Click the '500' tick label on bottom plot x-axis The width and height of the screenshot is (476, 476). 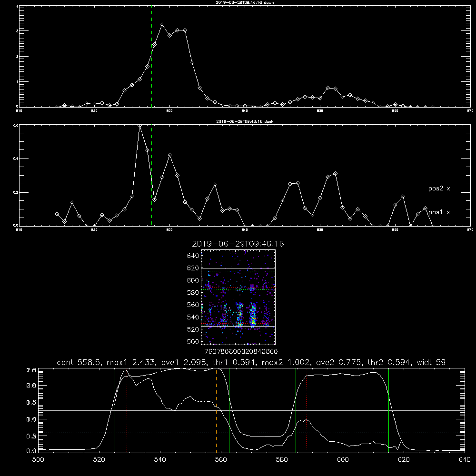pos(38,460)
